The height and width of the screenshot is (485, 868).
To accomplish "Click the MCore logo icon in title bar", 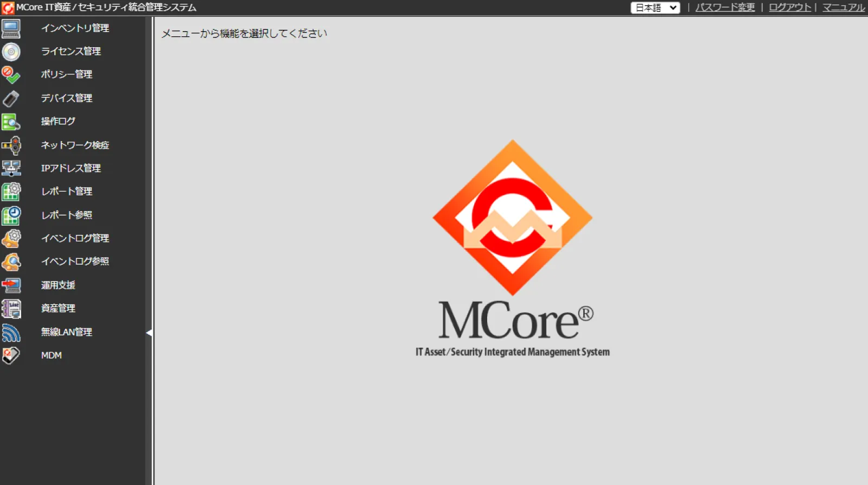I will [x=8, y=8].
